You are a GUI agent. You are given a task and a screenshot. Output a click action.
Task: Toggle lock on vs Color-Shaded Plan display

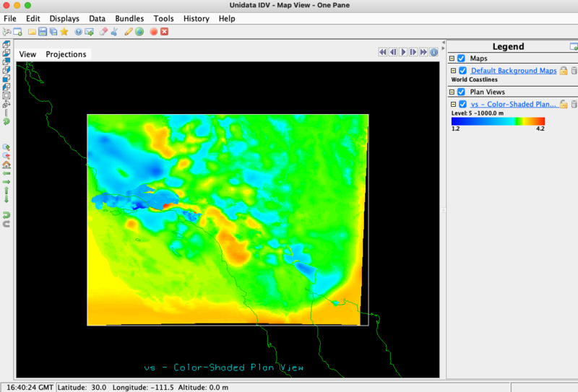pos(564,104)
